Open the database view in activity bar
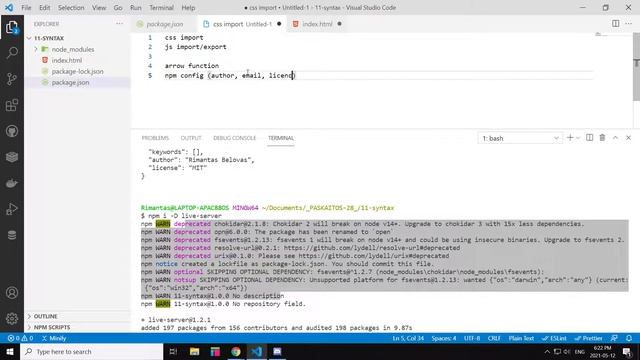The height and width of the screenshot is (360, 640). [12, 235]
